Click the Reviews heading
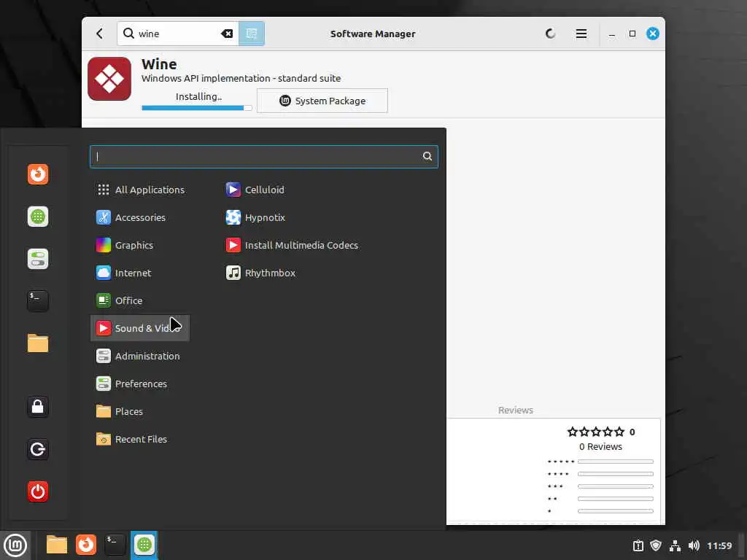 [516, 410]
